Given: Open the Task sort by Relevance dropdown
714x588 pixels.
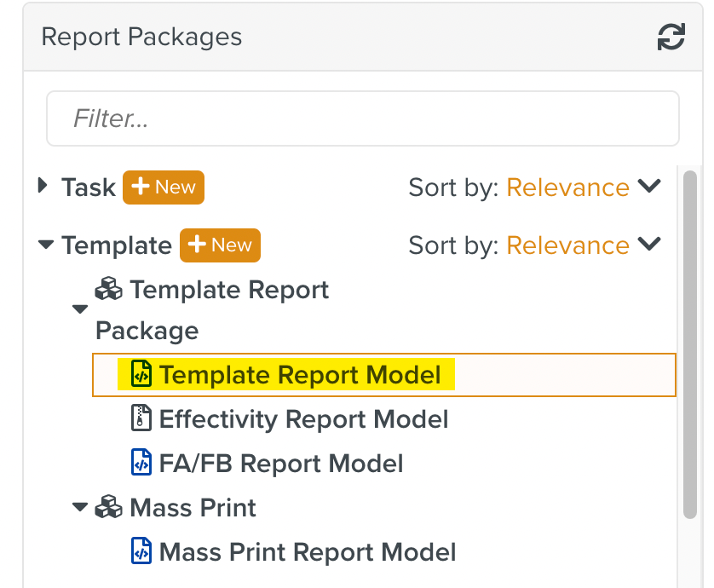Looking at the screenshot, I should pos(584,187).
